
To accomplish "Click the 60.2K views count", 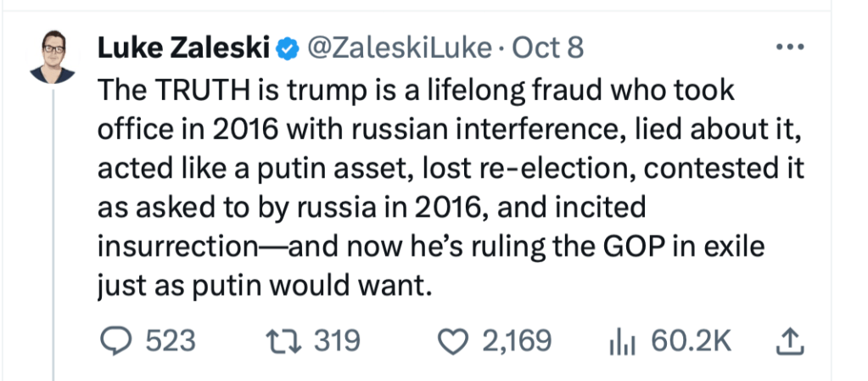I will point(691,341).
